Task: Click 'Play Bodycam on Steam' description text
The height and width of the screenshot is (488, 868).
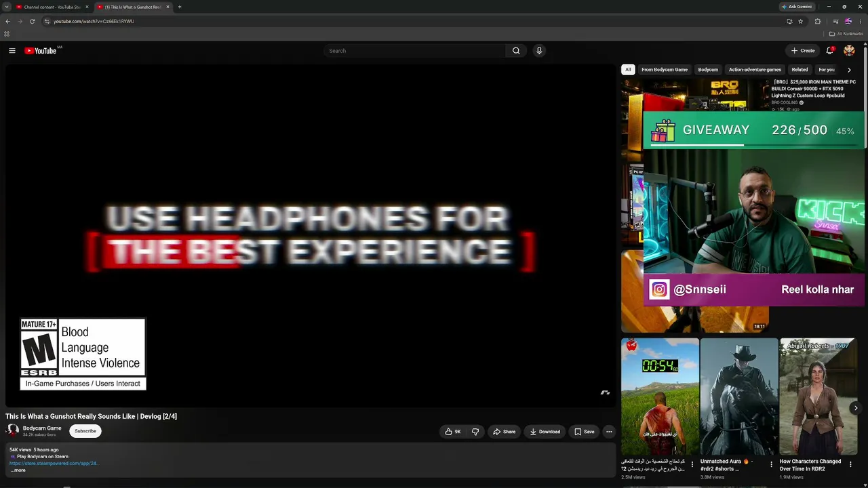Action: [43, 457]
